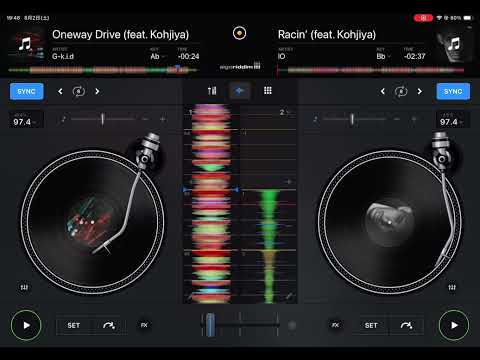Screen dimensions: 480x360
Task: Click the IO artist name
Action: click(x=282, y=56)
